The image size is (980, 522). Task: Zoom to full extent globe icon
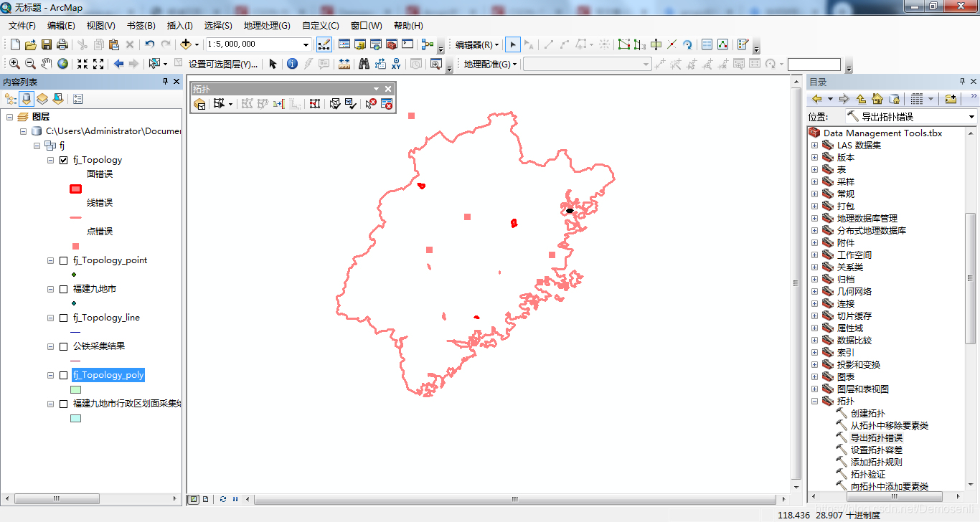pos(63,64)
